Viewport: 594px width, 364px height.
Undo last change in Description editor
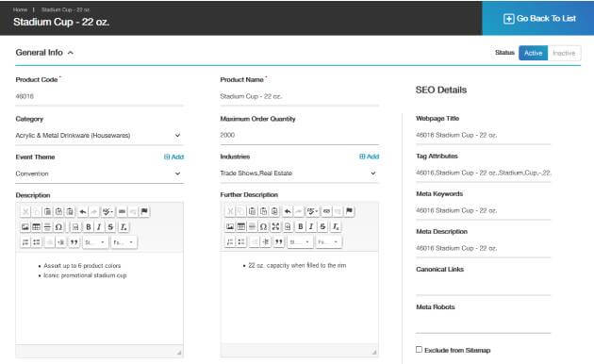tap(83, 211)
